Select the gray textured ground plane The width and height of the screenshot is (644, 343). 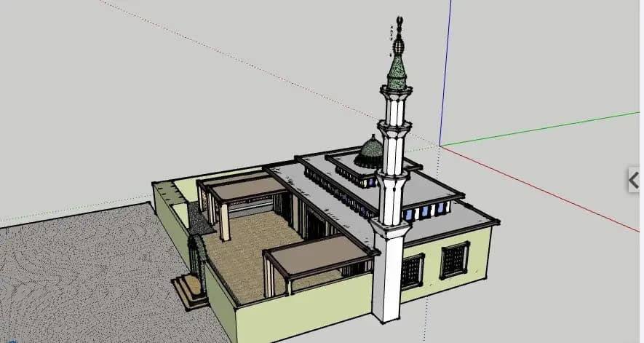point(95,275)
